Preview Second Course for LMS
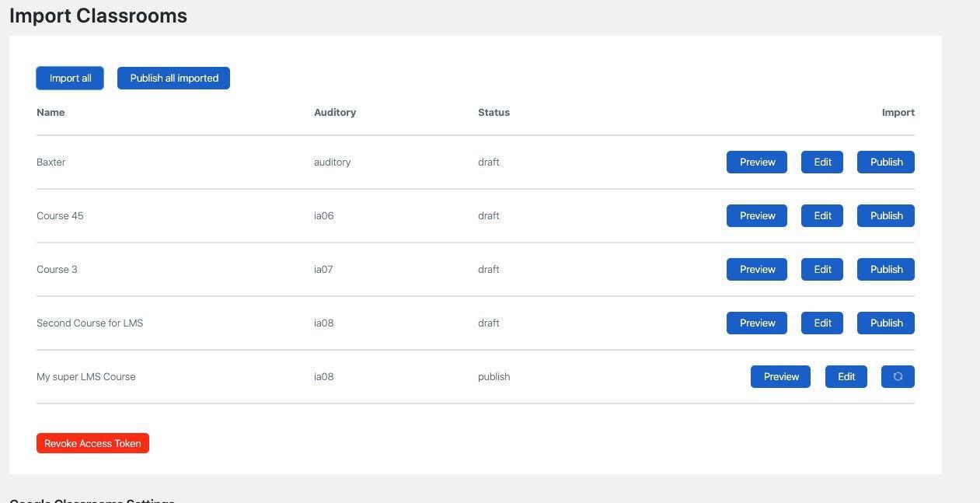This screenshot has height=503, width=980. coord(757,323)
